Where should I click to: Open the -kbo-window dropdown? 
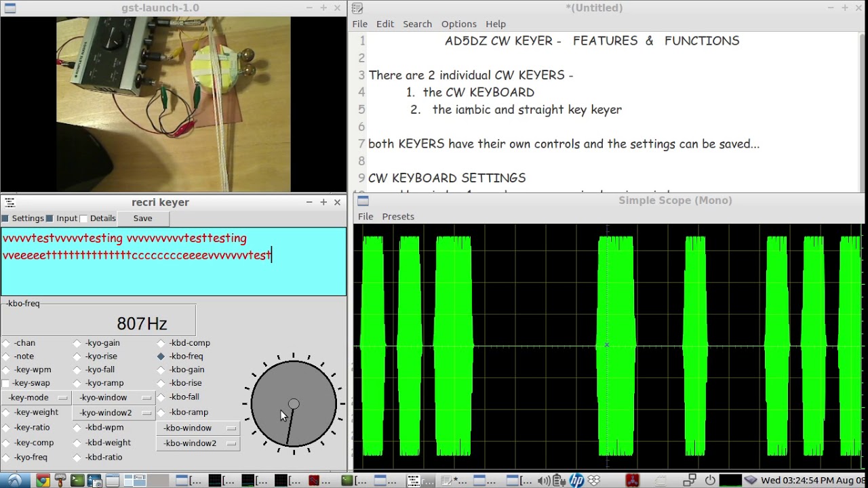pos(198,428)
